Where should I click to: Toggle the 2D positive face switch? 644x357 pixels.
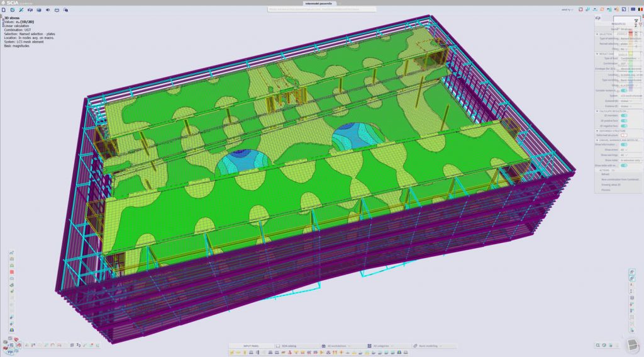click(624, 121)
